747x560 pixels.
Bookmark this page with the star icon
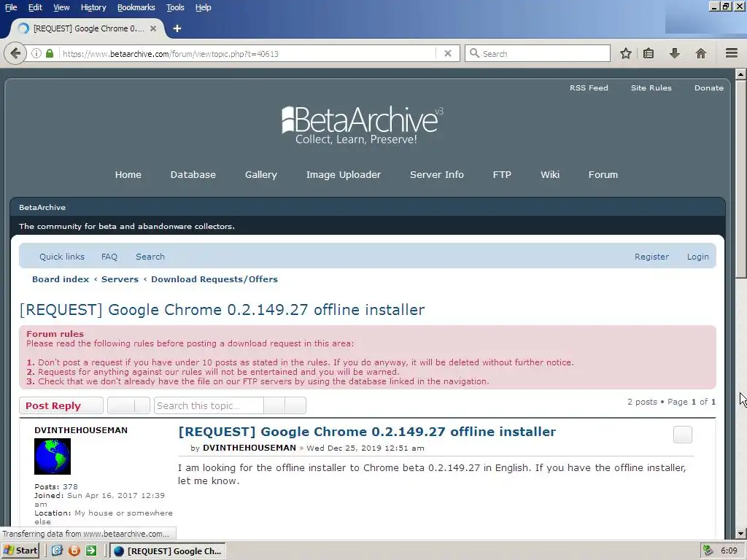(x=625, y=53)
